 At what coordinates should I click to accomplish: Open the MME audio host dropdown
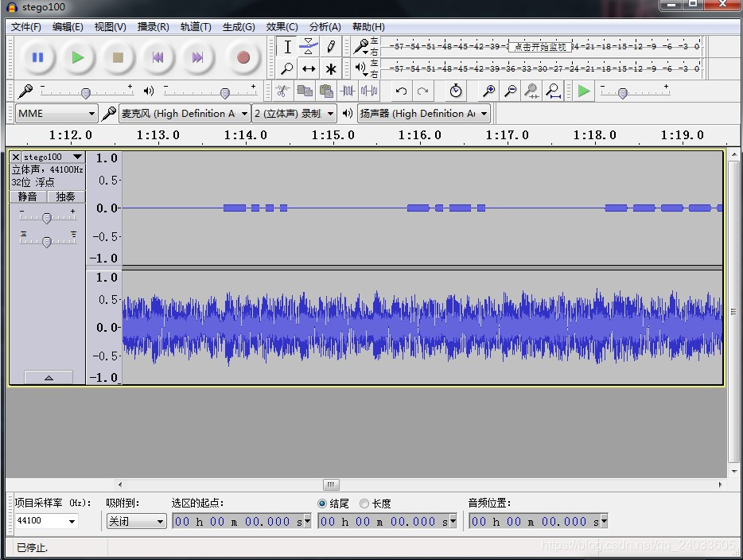[x=56, y=114]
